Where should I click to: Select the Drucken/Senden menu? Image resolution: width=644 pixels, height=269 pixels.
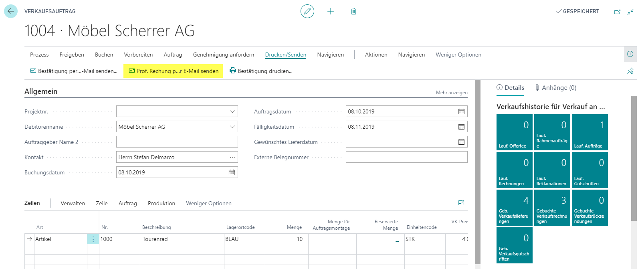pos(286,55)
